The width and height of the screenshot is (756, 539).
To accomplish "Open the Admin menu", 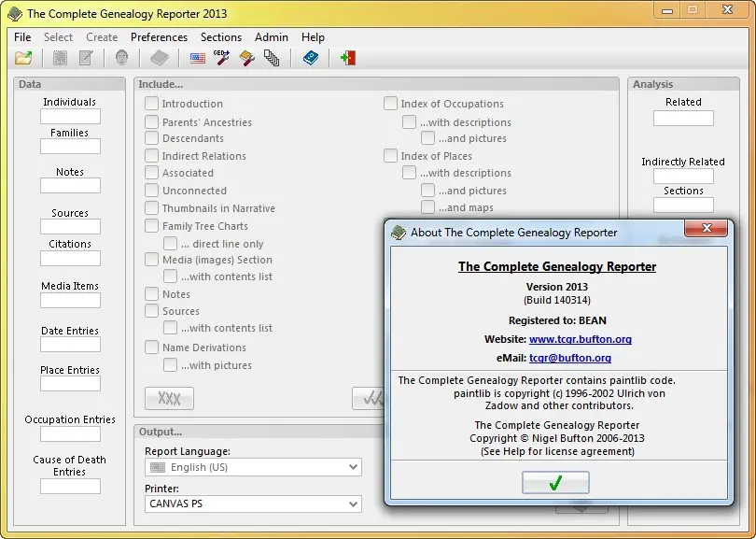I will pyautogui.click(x=272, y=37).
